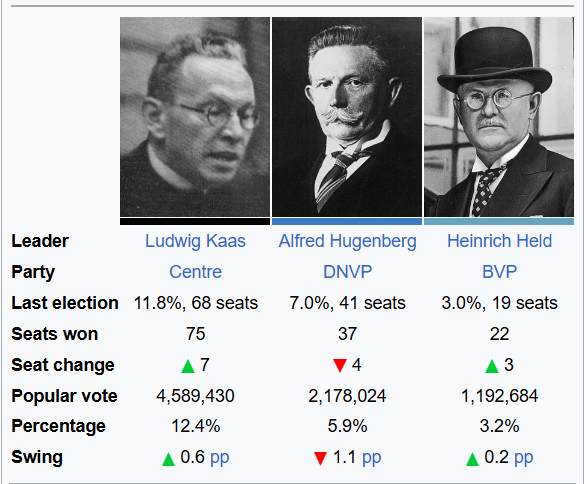
Task: Follow the Heinrich Held leader link
Action: click(x=499, y=241)
